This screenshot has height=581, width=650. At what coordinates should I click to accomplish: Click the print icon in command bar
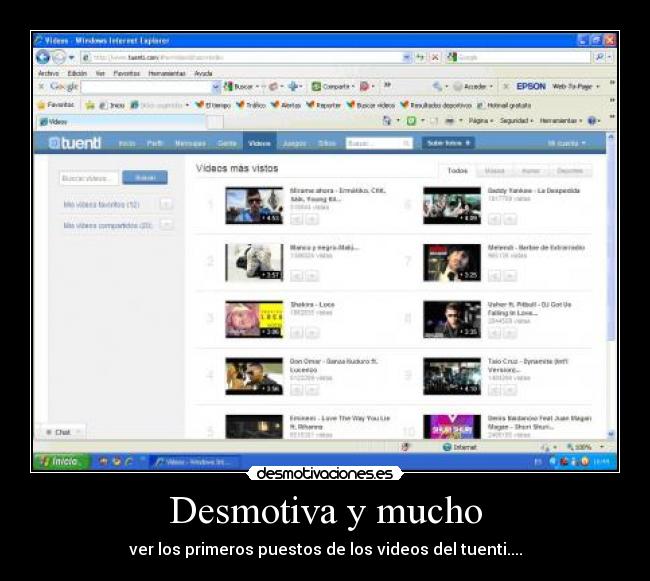(449, 121)
